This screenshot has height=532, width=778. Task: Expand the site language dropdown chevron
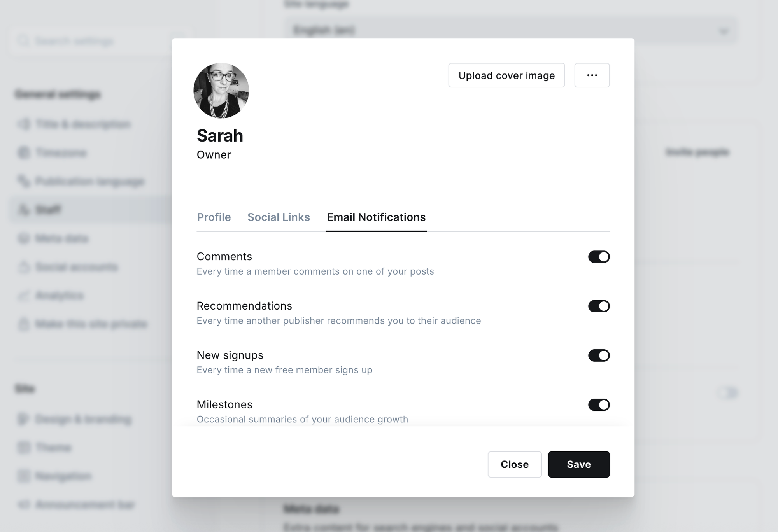point(724,31)
